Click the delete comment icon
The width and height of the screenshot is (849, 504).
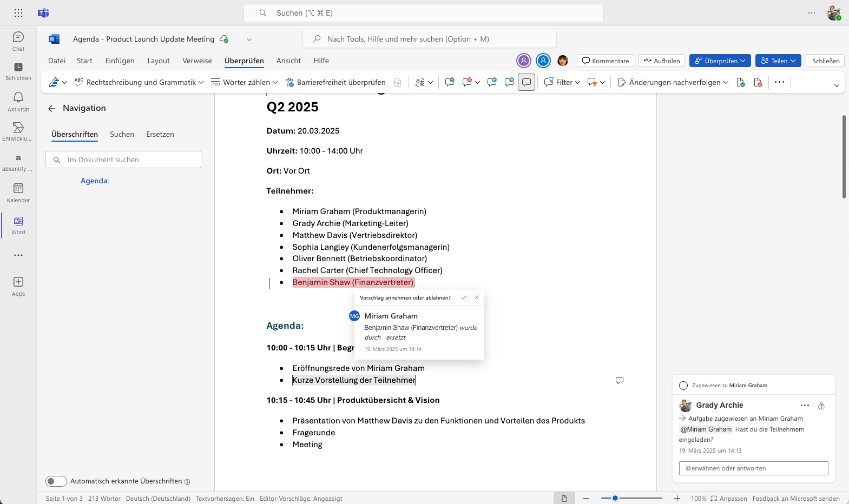click(x=468, y=82)
